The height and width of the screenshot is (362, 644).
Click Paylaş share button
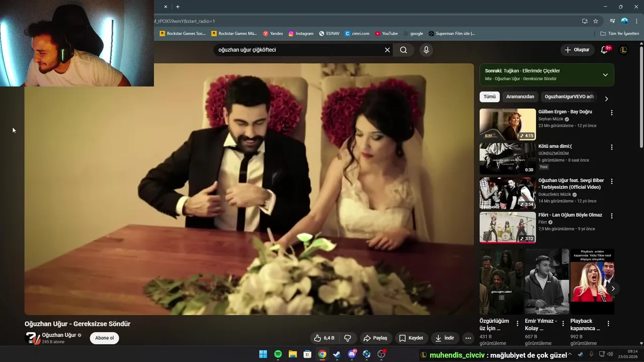[x=375, y=338]
